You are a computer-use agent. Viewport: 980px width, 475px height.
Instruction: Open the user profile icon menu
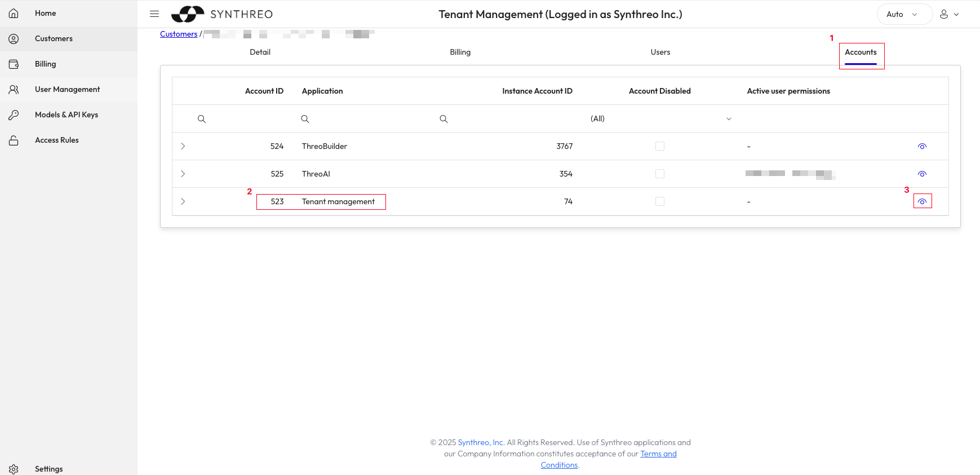949,14
